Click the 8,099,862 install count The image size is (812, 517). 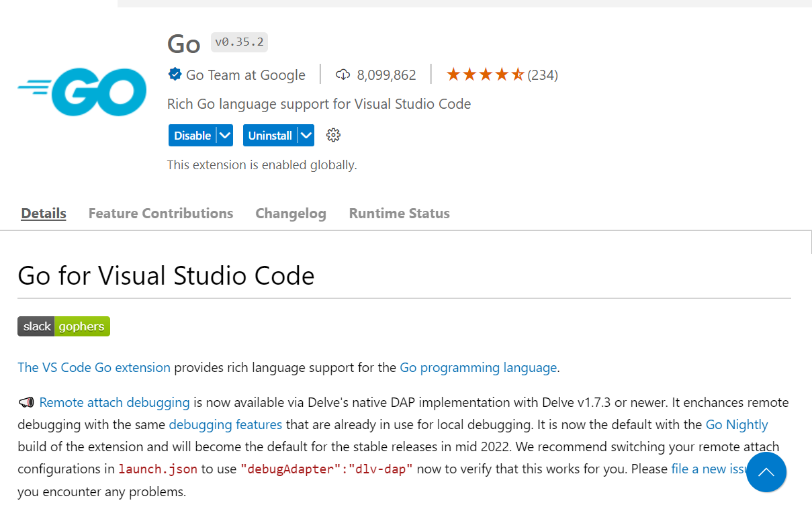pyautogui.click(x=387, y=75)
